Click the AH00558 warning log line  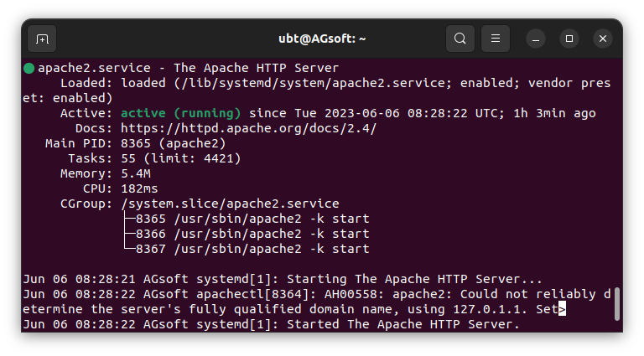point(317,302)
